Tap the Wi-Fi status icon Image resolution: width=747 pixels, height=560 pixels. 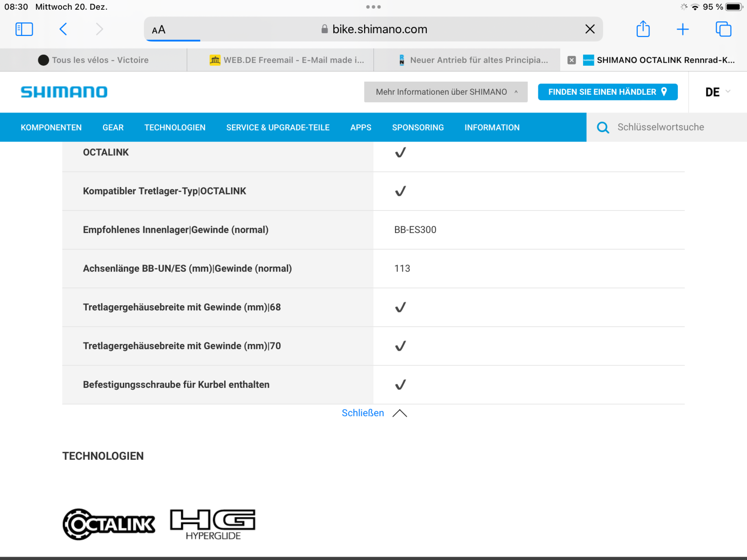click(695, 7)
